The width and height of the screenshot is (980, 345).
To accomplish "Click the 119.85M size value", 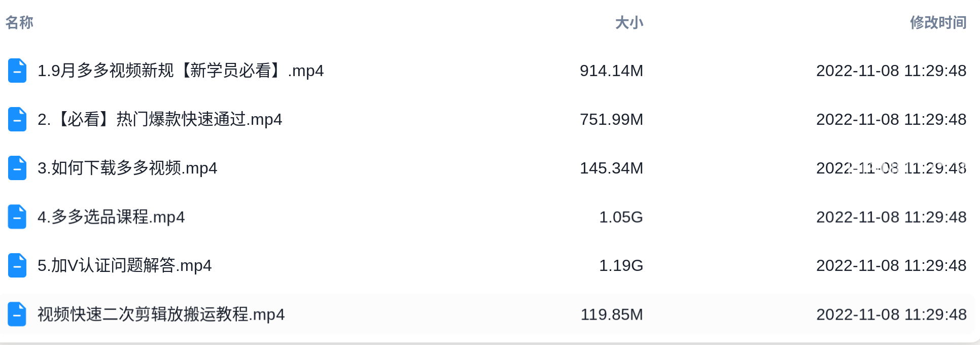I will 612,314.
